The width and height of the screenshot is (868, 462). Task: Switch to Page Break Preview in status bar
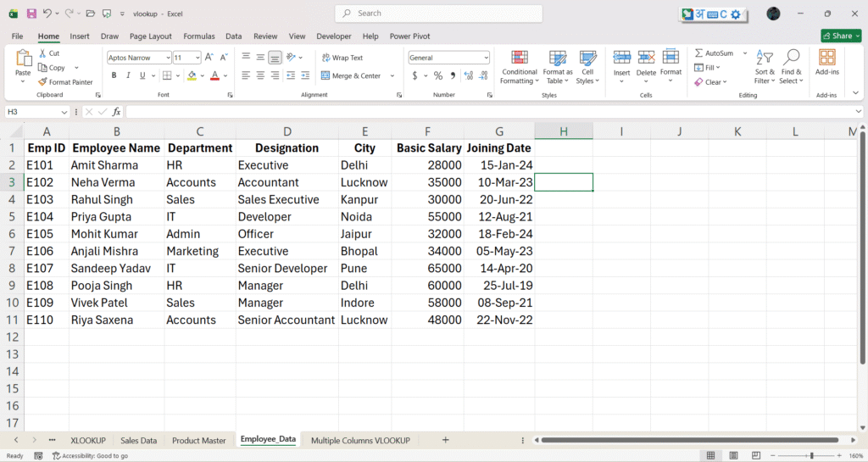point(755,455)
